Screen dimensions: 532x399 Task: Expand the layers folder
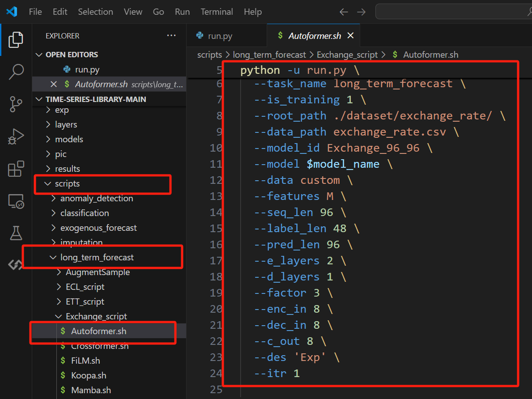(48, 124)
